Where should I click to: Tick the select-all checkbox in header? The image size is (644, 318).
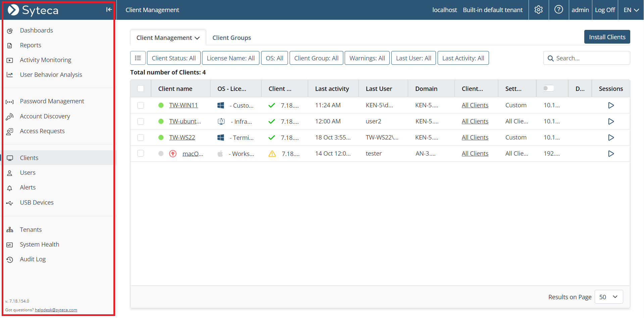[141, 89]
